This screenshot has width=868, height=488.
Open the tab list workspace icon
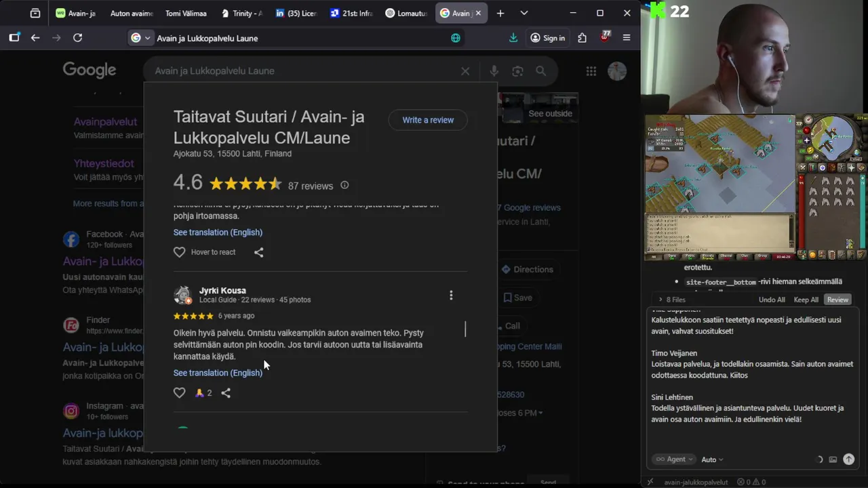35,13
